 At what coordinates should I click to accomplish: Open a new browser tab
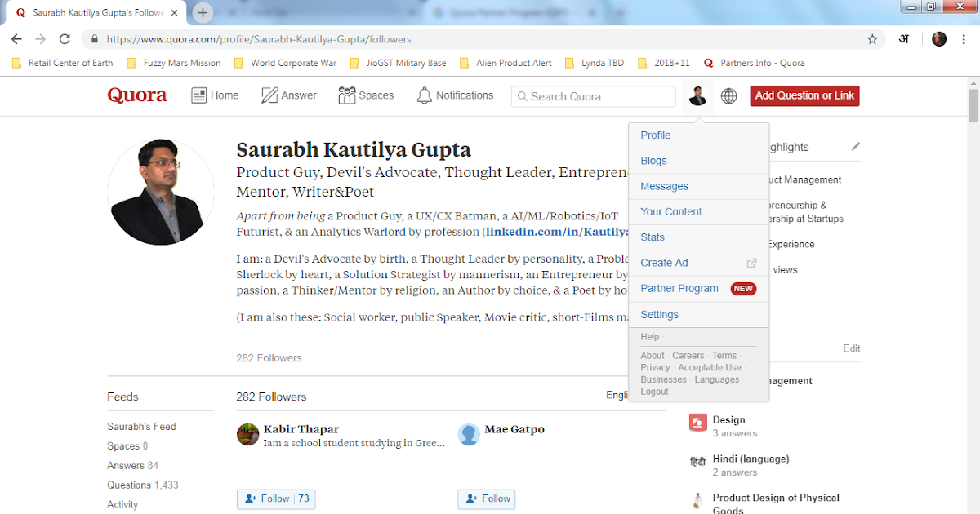203,13
